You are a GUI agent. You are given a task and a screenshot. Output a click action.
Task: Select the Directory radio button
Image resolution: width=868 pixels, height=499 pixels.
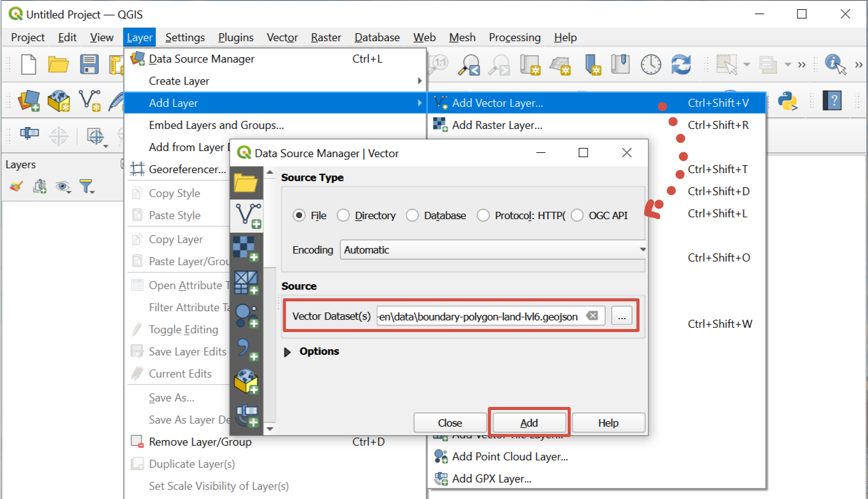(343, 215)
